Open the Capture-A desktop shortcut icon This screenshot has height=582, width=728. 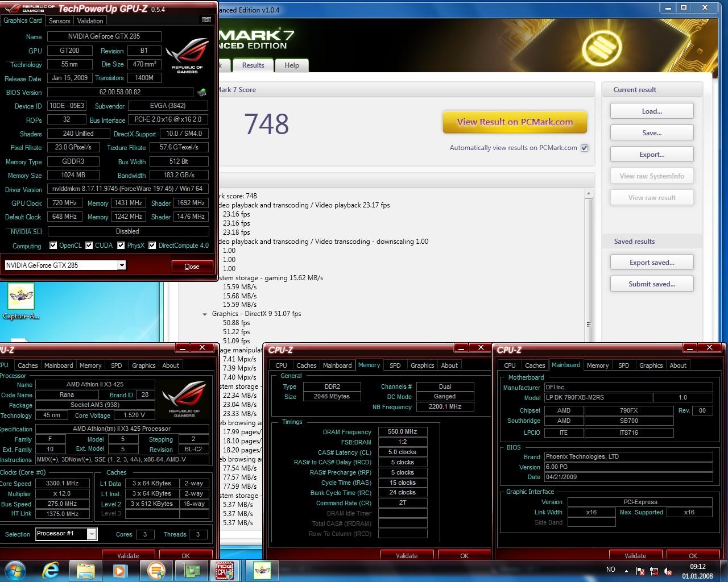click(21, 302)
